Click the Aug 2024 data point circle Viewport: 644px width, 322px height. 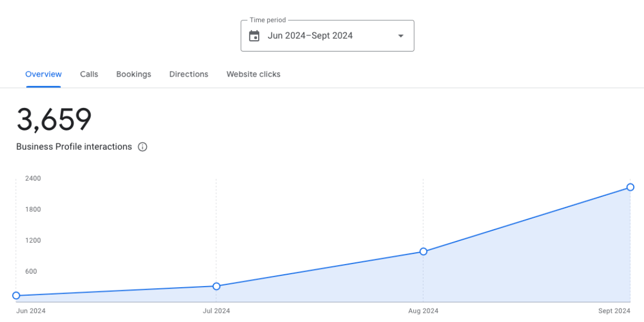point(423,251)
